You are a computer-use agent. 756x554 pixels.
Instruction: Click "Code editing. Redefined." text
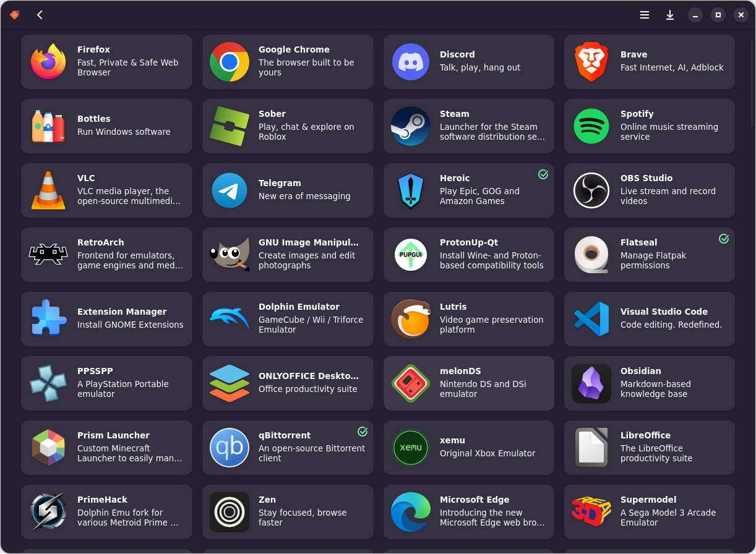(x=671, y=325)
